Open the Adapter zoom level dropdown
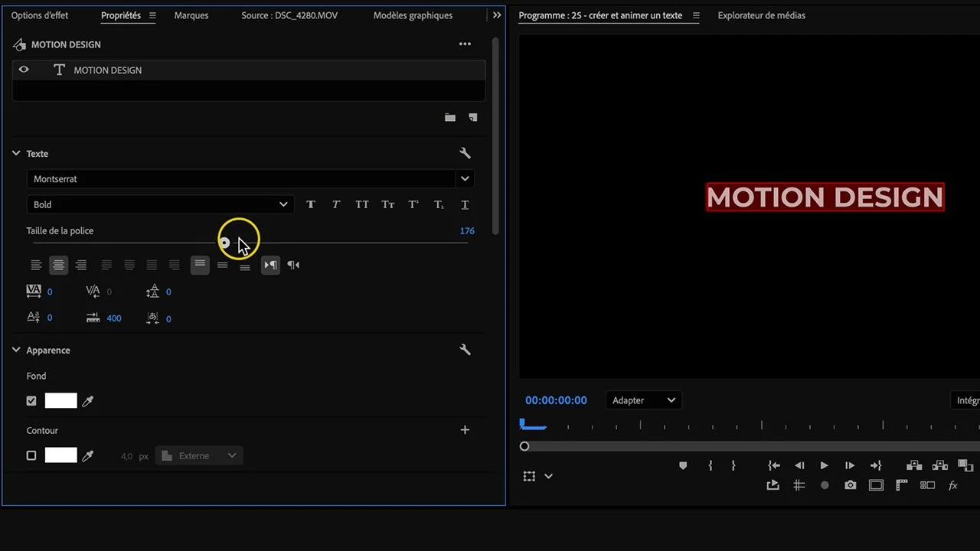 coord(644,400)
